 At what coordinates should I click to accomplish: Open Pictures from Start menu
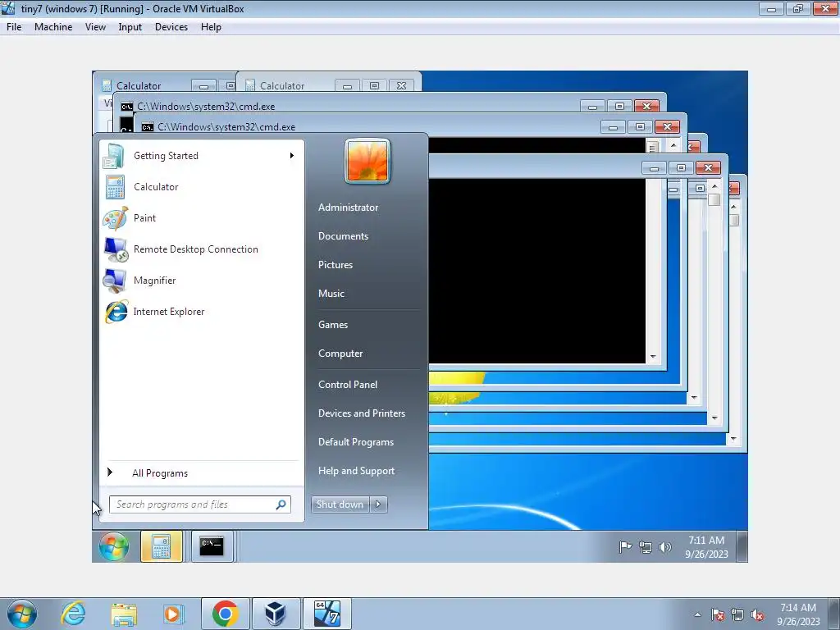[336, 265]
